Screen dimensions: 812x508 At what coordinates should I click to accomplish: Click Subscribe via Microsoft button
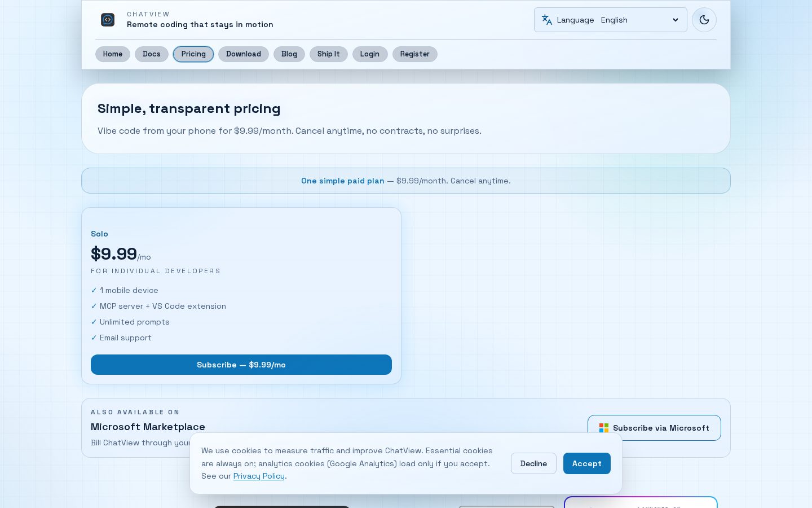click(x=654, y=428)
